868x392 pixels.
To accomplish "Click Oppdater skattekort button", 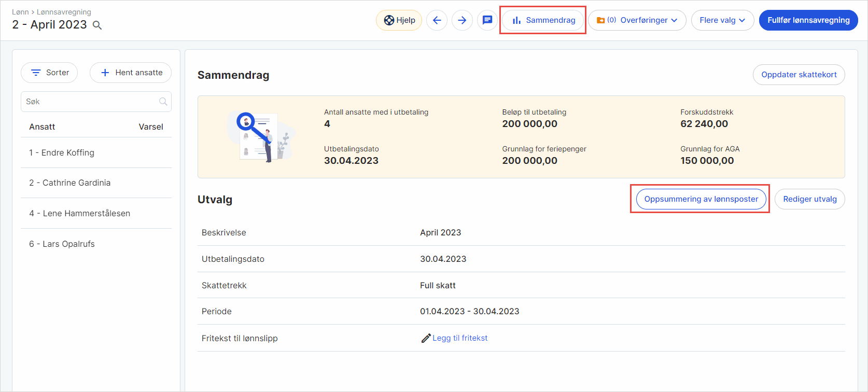I will (x=799, y=75).
